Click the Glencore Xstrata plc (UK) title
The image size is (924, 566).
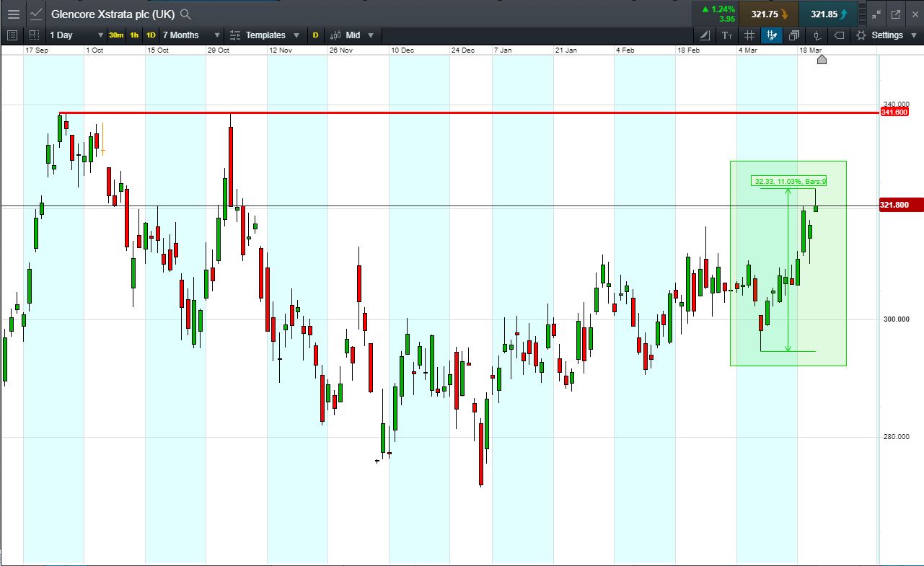(x=113, y=14)
